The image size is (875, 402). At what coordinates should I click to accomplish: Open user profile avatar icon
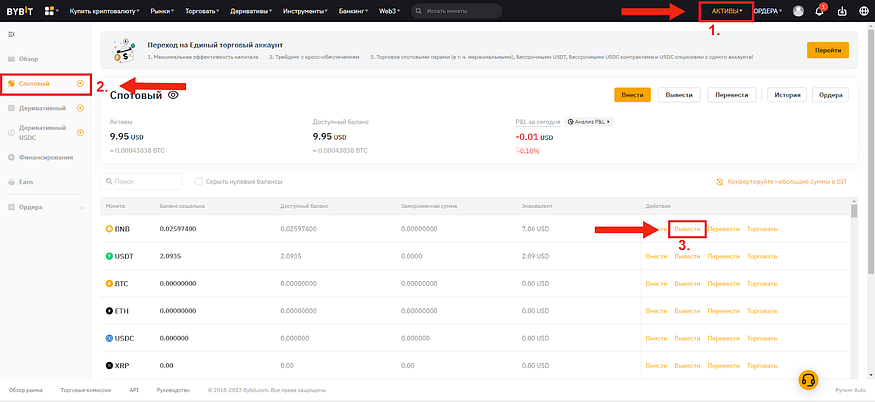click(799, 11)
